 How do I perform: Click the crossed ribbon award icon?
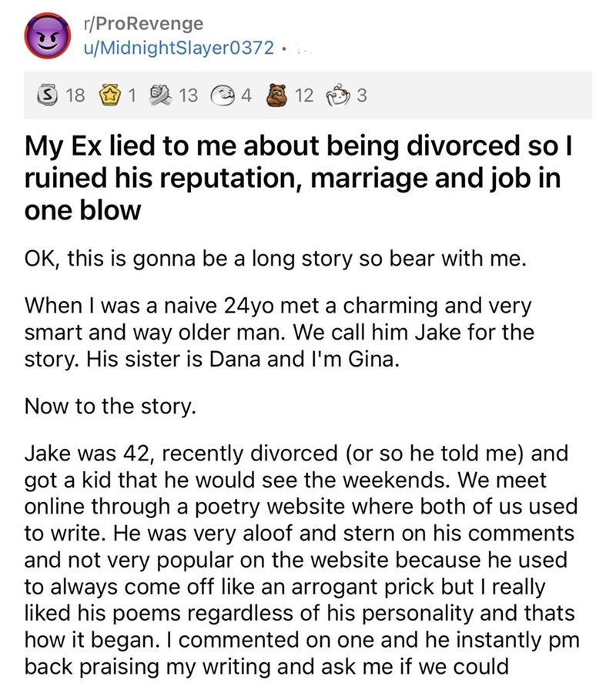point(159,96)
